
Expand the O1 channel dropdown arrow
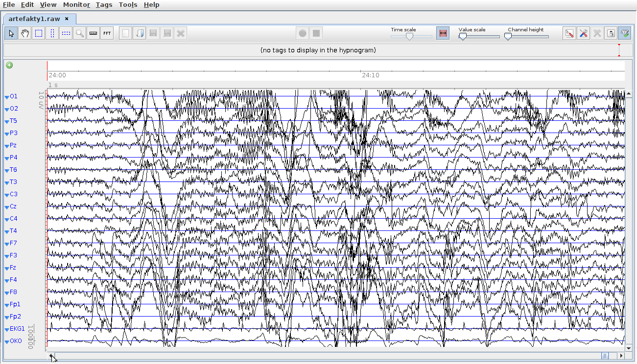pos(7,97)
